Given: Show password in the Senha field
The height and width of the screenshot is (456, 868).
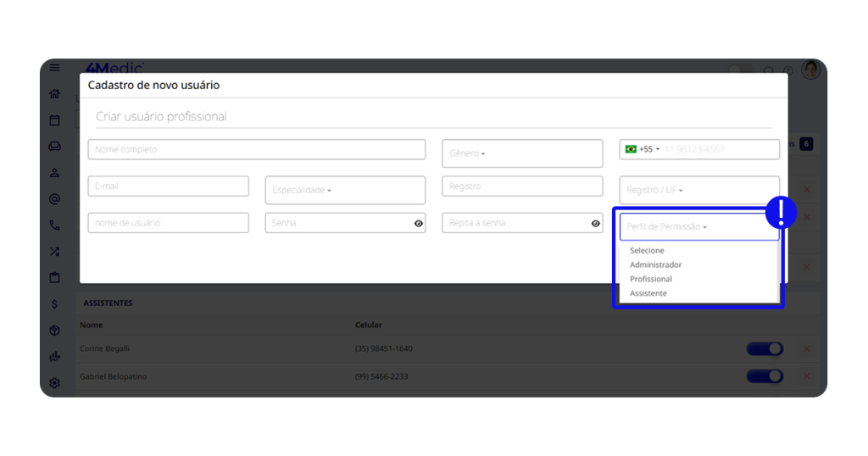Looking at the screenshot, I should tap(419, 224).
